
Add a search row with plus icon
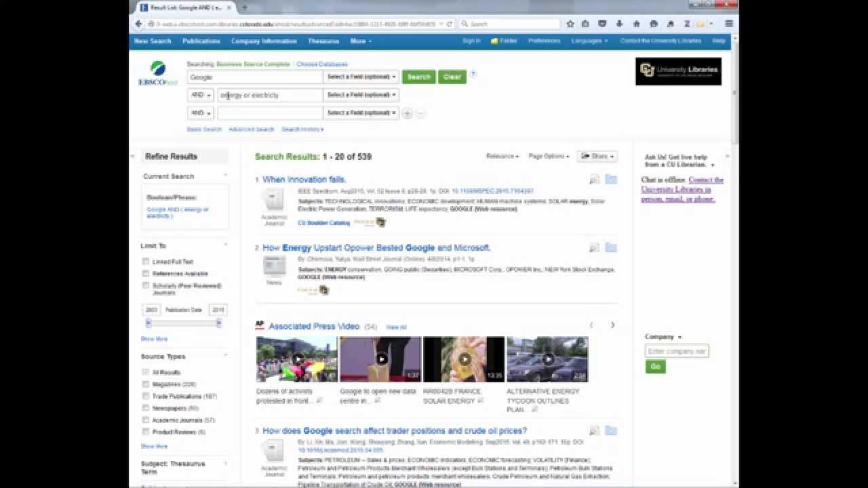click(x=407, y=114)
